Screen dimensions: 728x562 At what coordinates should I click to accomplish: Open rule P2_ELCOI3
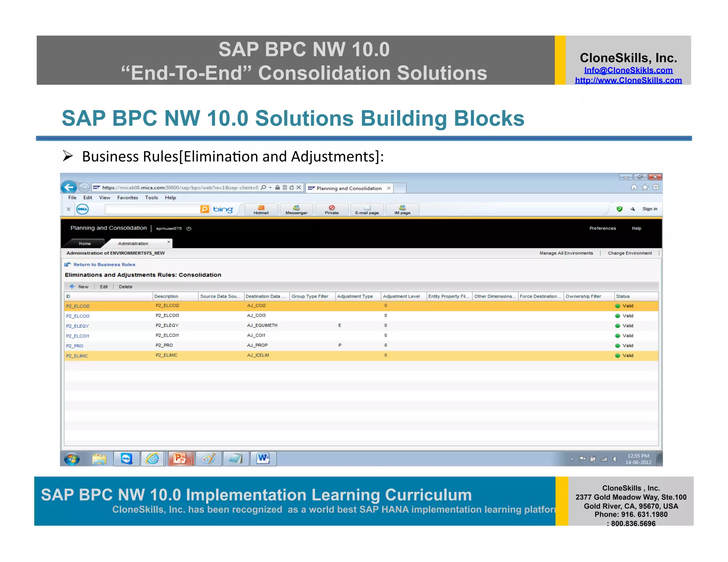[x=77, y=316]
